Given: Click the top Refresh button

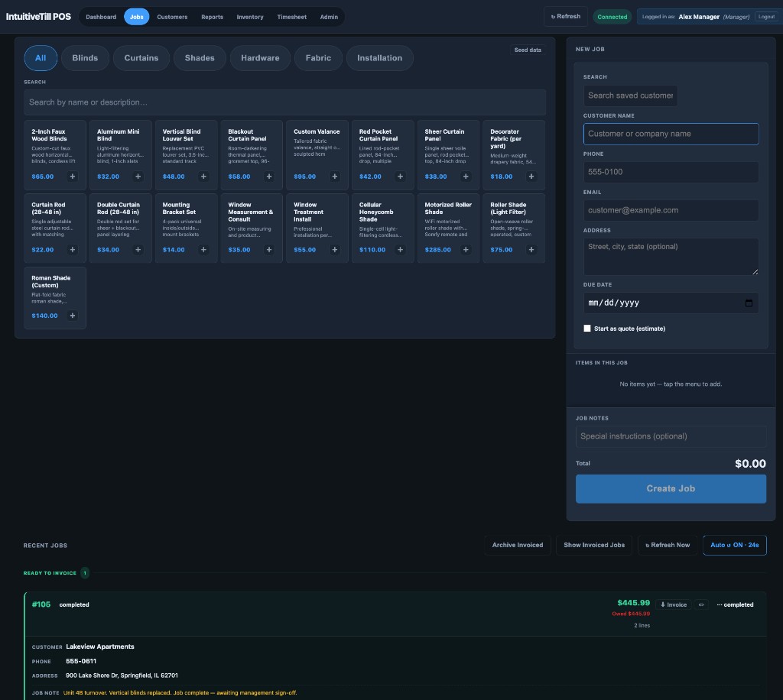Looking at the screenshot, I should [x=565, y=17].
